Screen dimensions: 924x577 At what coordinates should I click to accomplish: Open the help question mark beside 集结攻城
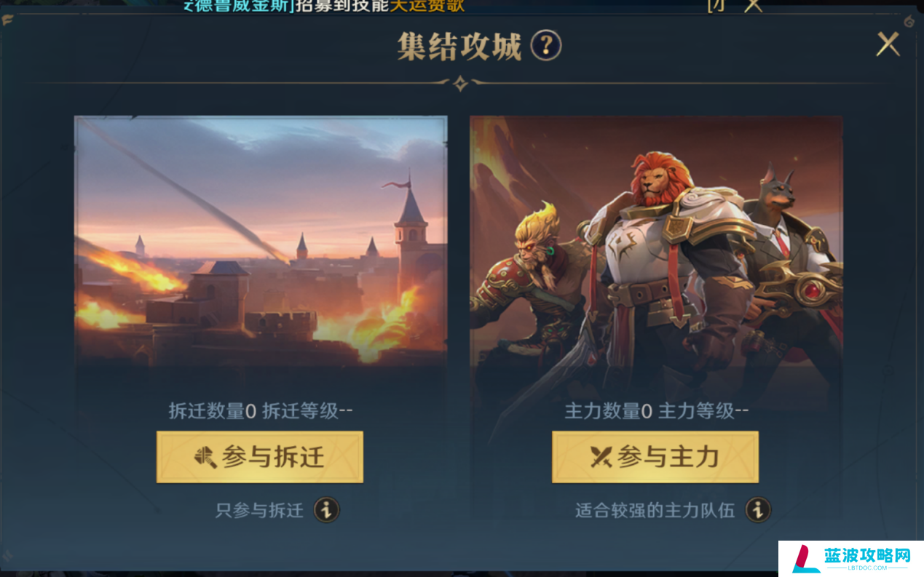click(x=545, y=46)
